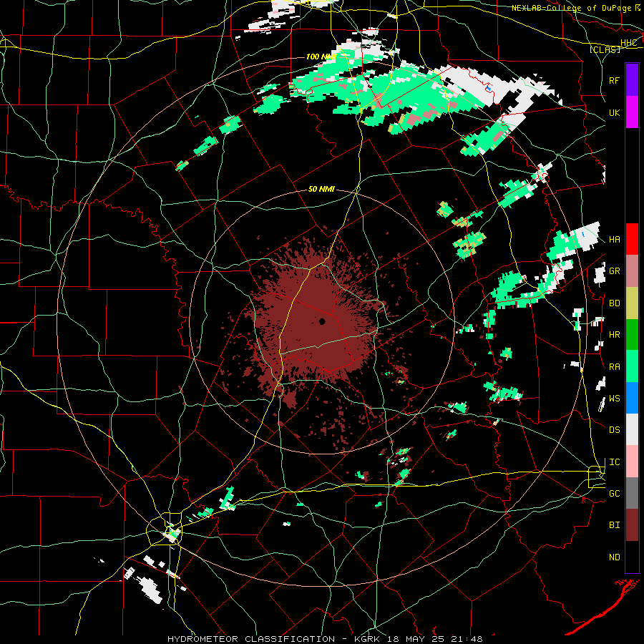Click the HA legend label
Image resolution: width=644 pixels, height=644 pixels.
615,239
